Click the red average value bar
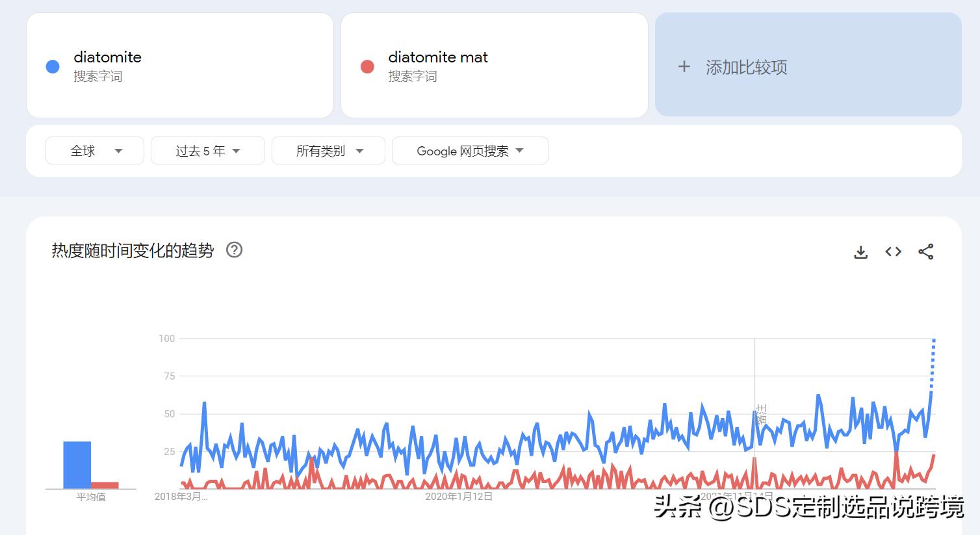 [x=105, y=485]
